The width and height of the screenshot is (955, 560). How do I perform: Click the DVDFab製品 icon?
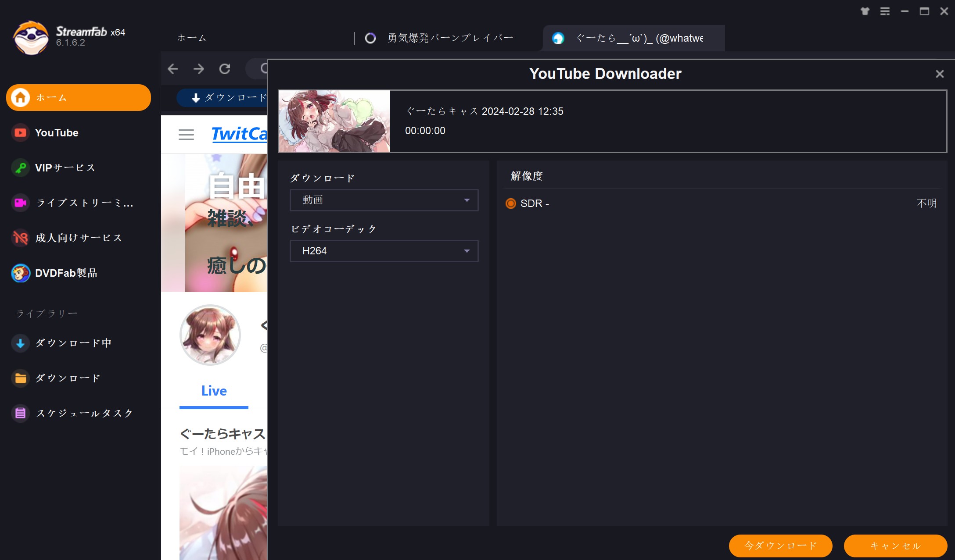20,273
